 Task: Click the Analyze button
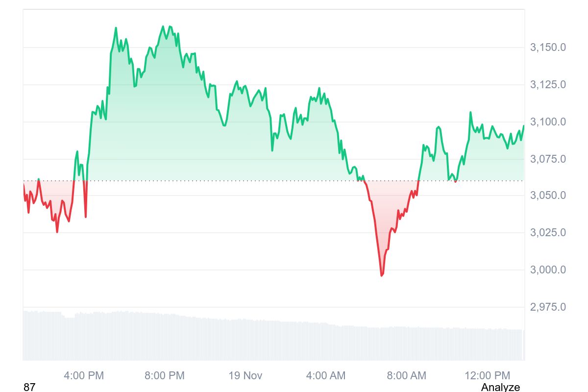[x=500, y=387]
